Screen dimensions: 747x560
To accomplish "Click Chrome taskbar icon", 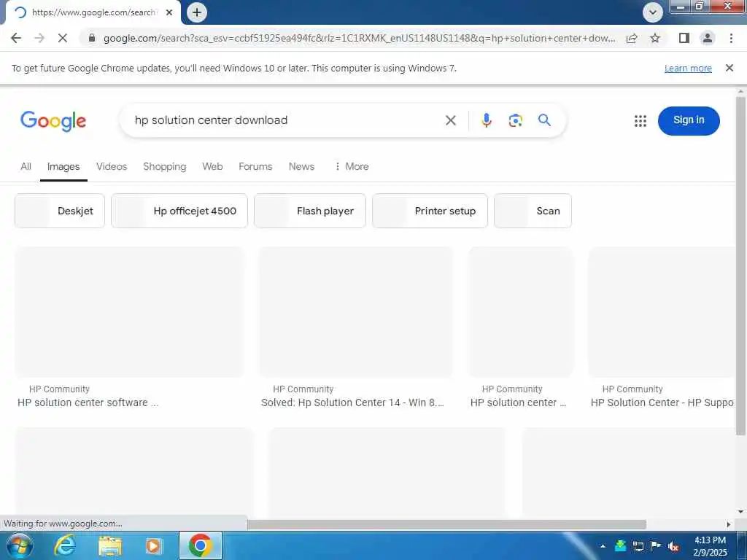I will [200, 545].
